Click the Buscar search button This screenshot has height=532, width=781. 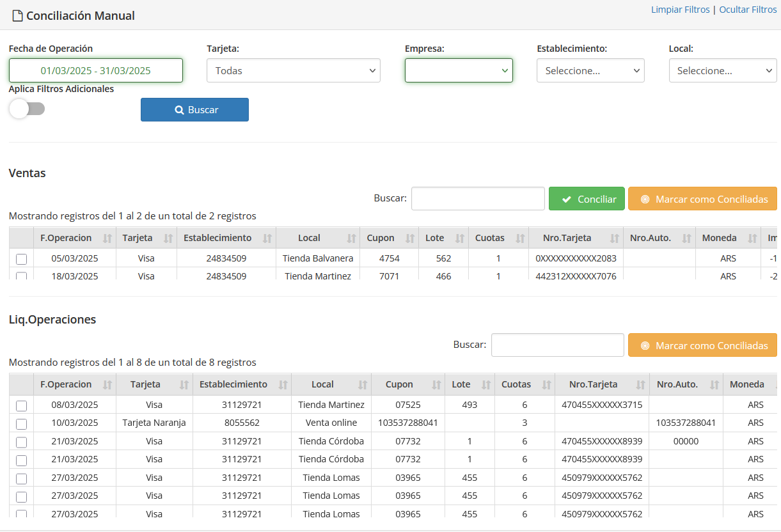194,109
